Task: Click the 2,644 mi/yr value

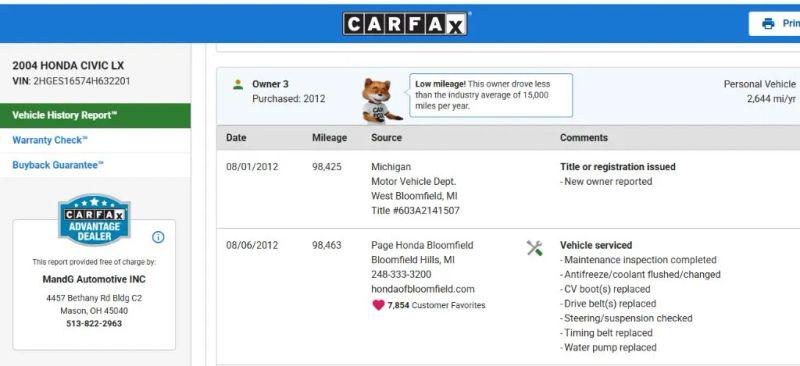Action: pyautogui.click(x=771, y=99)
